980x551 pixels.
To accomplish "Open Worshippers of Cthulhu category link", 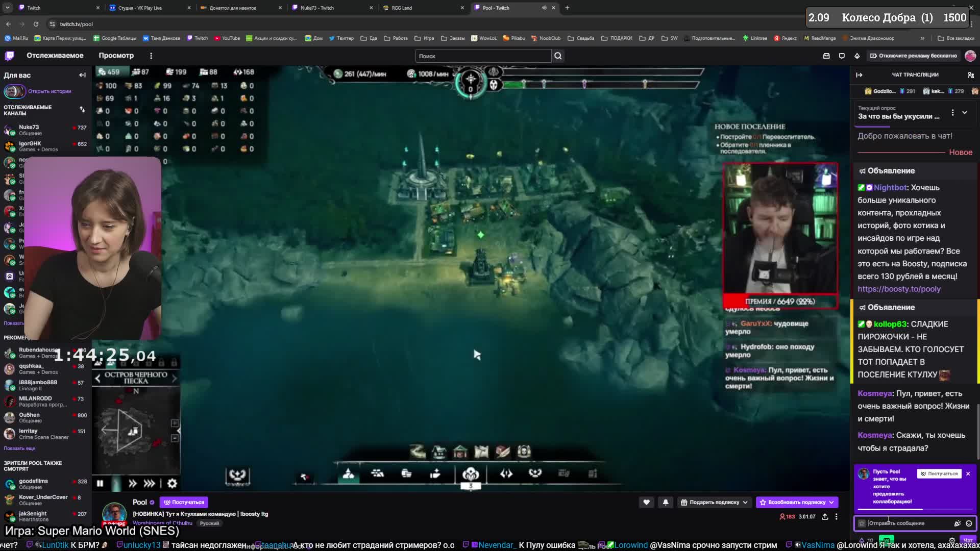I will [x=162, y=523].
